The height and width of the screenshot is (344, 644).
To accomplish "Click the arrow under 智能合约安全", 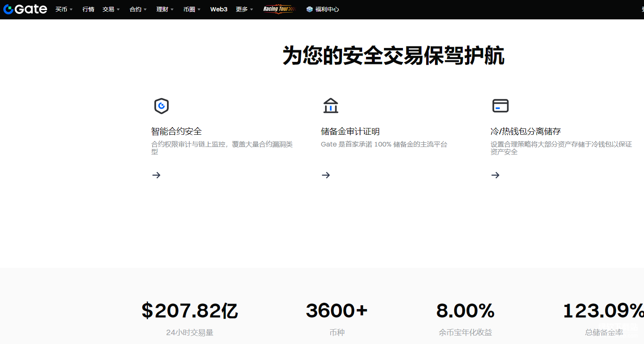I will point(156,175).
